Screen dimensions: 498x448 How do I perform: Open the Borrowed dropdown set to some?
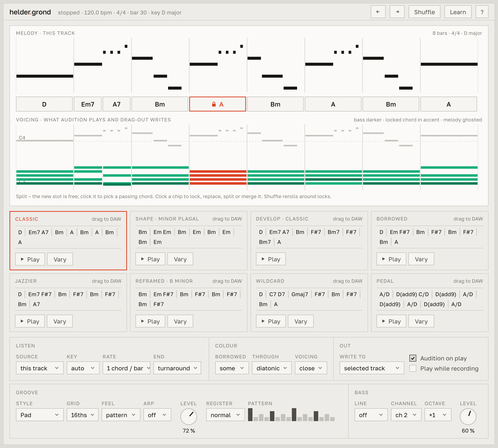coord(232,368)
